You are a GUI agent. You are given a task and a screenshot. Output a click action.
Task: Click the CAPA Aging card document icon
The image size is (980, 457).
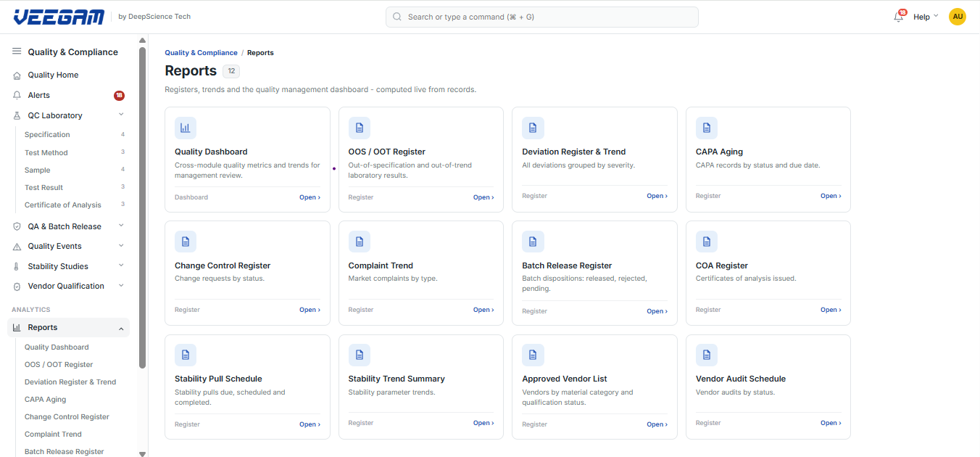point(707,128)
